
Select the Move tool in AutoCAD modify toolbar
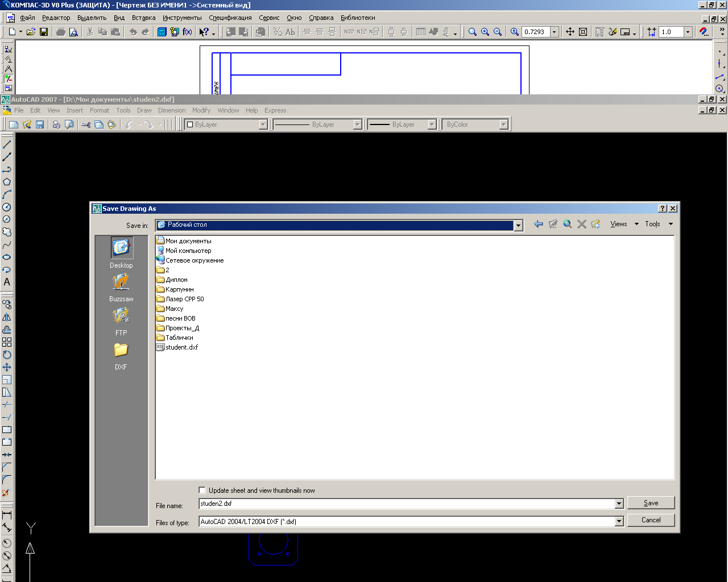[x=7, y=367]
